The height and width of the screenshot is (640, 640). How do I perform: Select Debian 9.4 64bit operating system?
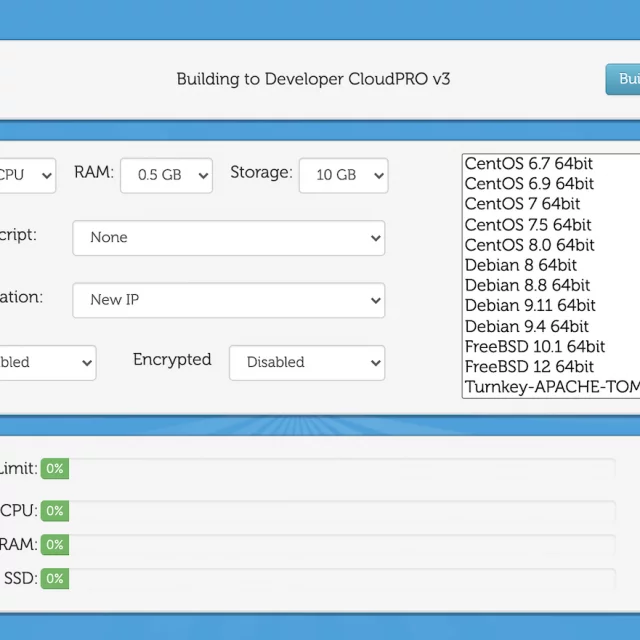[x=527, y=326]
